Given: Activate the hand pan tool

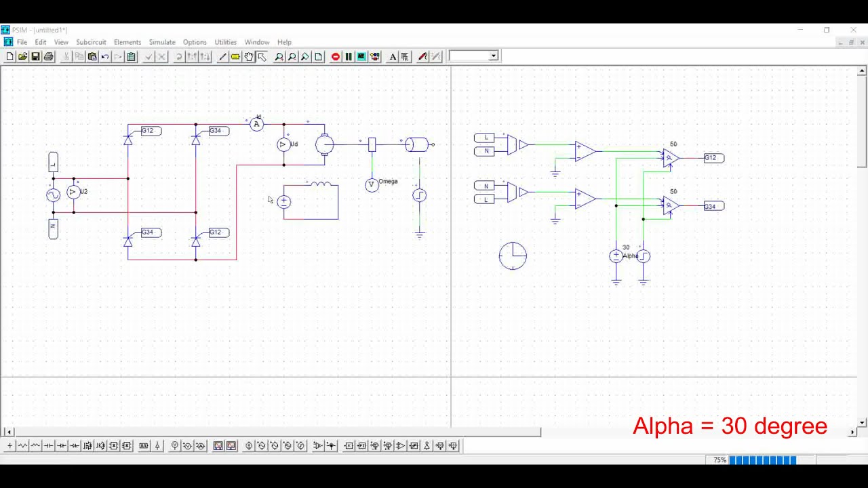Looking at the screenshot, I should coord(249,56).
